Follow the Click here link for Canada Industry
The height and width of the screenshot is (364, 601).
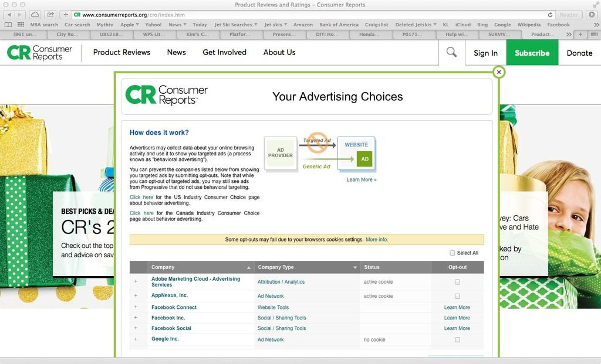click(141, 213)
